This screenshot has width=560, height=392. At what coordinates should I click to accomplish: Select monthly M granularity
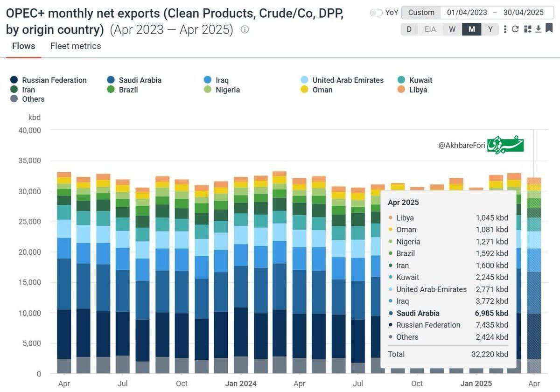tap(472, 29)
